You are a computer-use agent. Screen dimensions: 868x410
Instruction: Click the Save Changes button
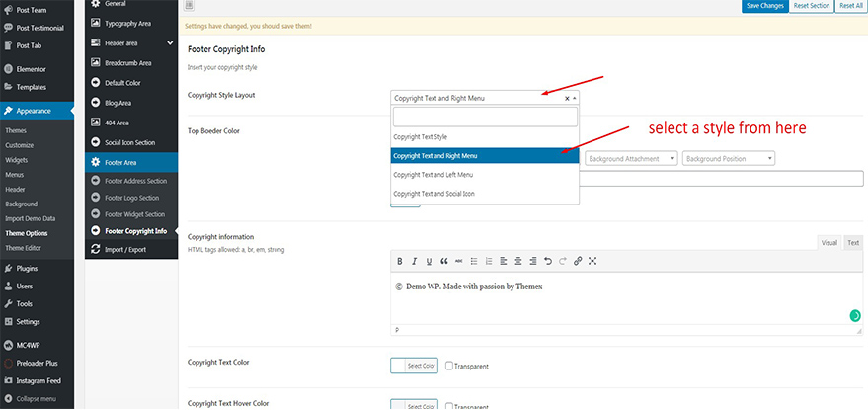[x=764, y=6]
